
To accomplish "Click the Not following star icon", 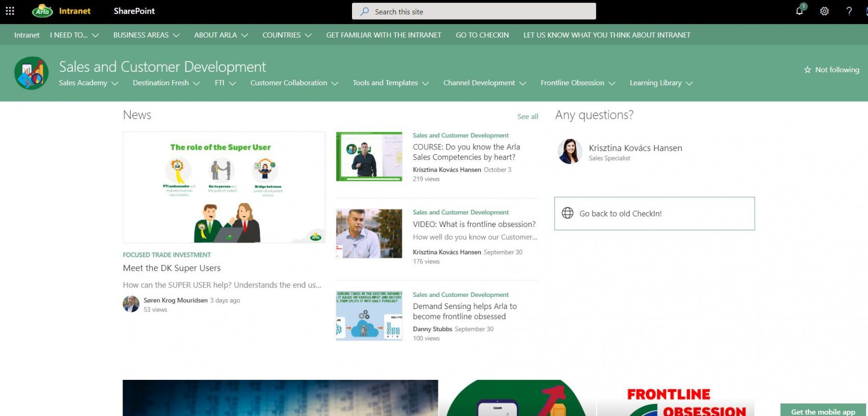I will click(x=807, y=70).
